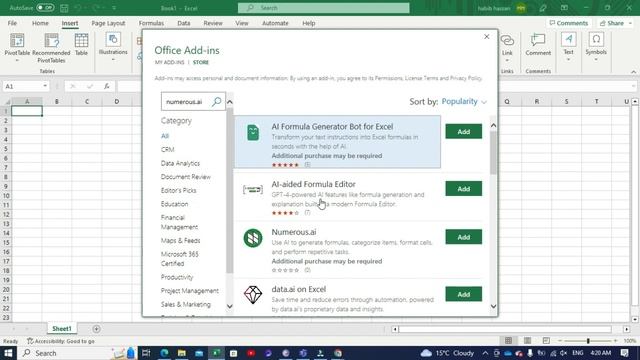Click the Link icon in ribbon

(507, 40)
